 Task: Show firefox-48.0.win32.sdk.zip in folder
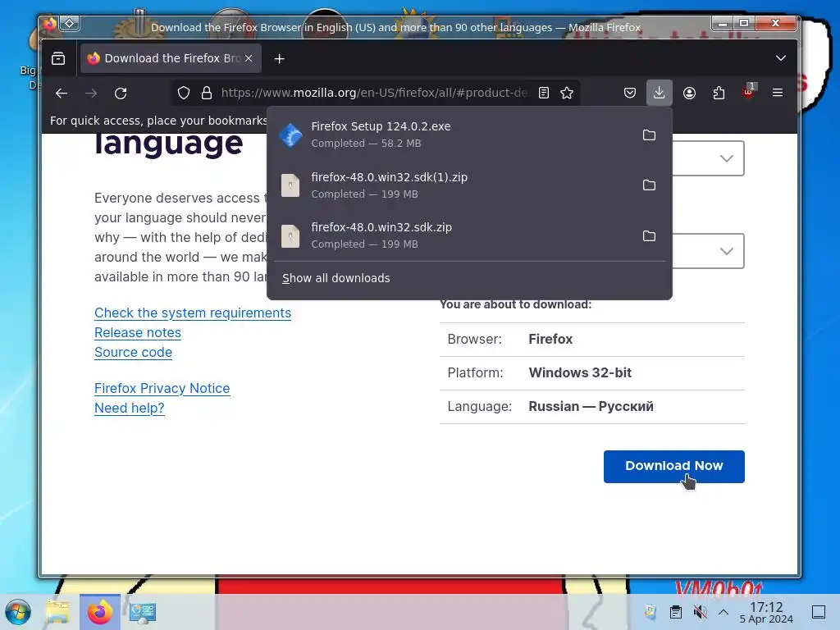[650, 235]
